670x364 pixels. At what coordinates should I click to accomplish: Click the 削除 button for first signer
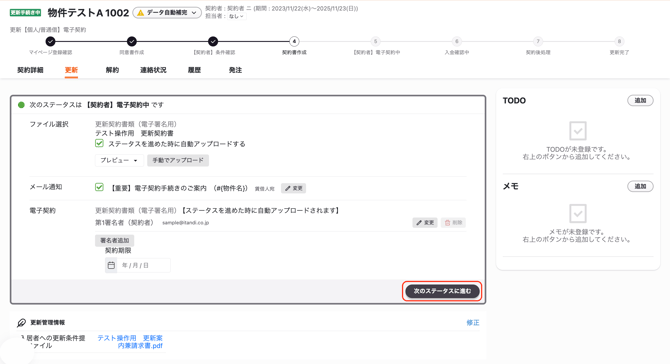point(453,223)
